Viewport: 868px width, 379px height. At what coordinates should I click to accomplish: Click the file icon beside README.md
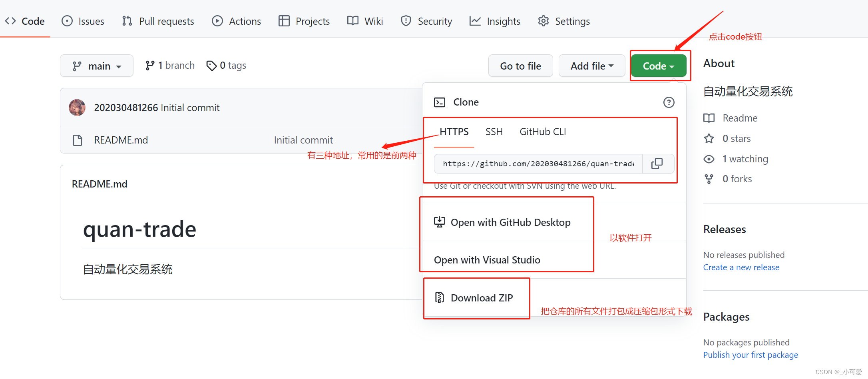tap(78, 140)
